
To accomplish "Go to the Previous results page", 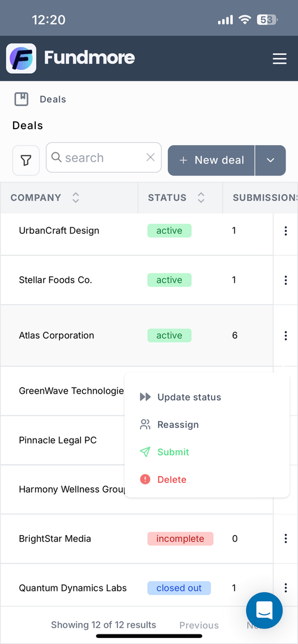I will coord(199,626).
